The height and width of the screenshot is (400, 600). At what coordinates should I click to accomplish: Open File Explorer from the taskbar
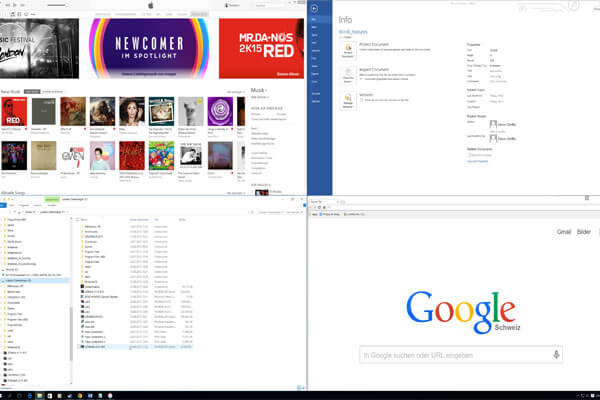point(39,395)
